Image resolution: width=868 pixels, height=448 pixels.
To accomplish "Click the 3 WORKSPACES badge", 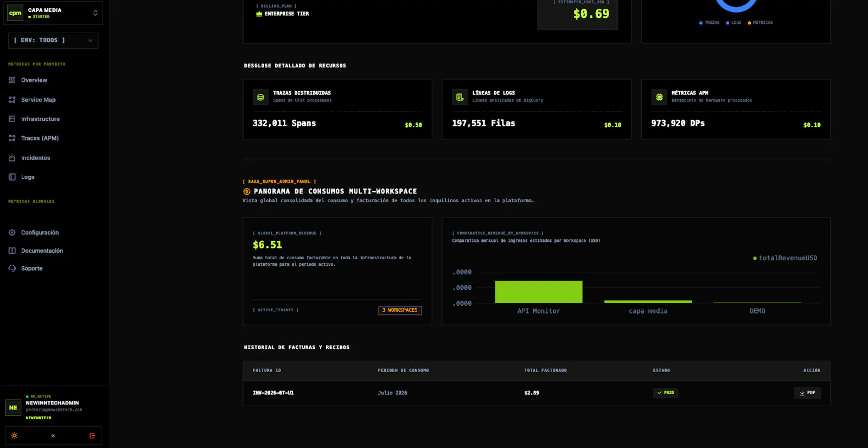I will click(x=400, y=310).
